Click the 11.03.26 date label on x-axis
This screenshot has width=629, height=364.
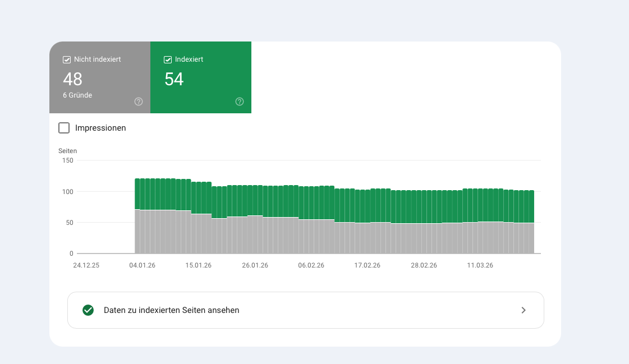[480, 265]
